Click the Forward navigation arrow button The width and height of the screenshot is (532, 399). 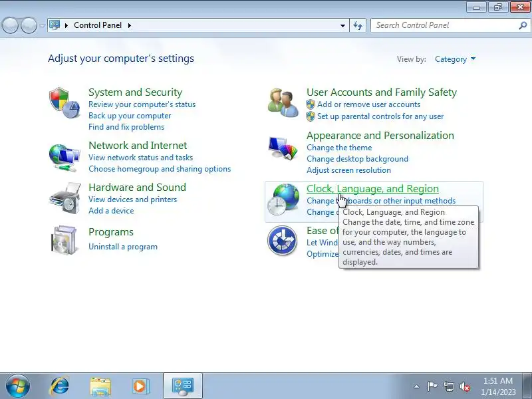29,25
